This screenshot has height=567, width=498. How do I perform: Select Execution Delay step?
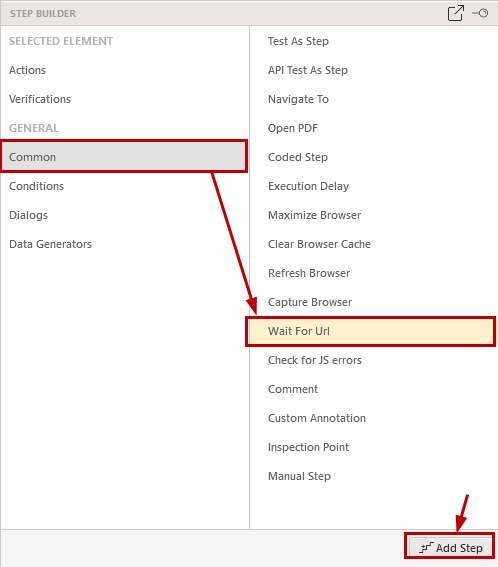point(308,186)
